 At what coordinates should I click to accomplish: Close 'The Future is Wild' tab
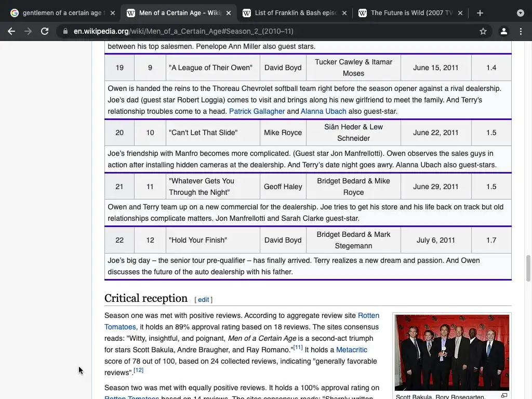point(460,13)
